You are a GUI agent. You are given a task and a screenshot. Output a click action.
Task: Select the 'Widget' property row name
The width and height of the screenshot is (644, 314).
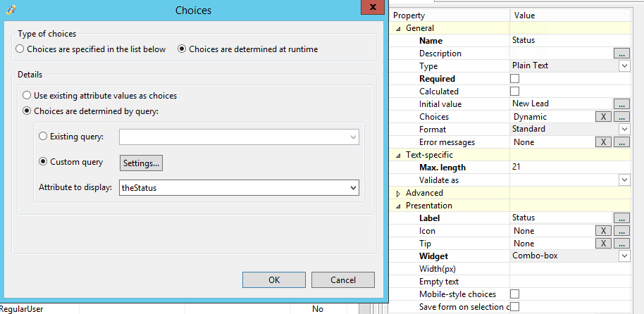(433, 256)
